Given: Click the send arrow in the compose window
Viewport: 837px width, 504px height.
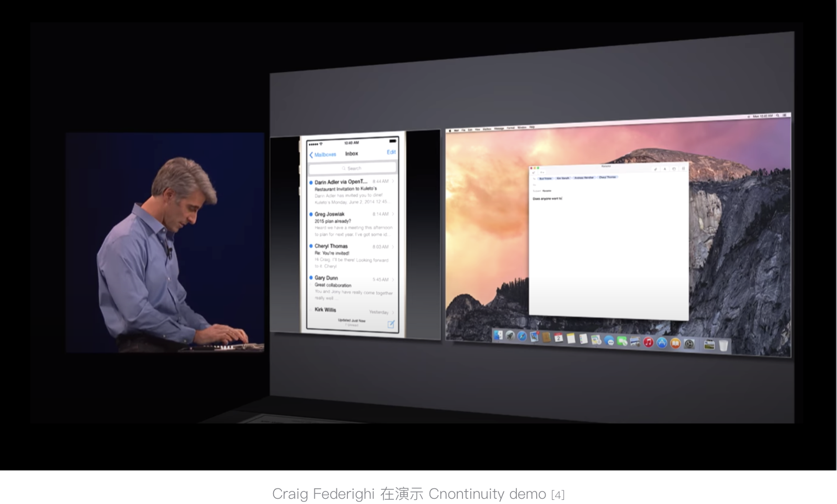Looking at the screenshot, I should tap(534, 172).
